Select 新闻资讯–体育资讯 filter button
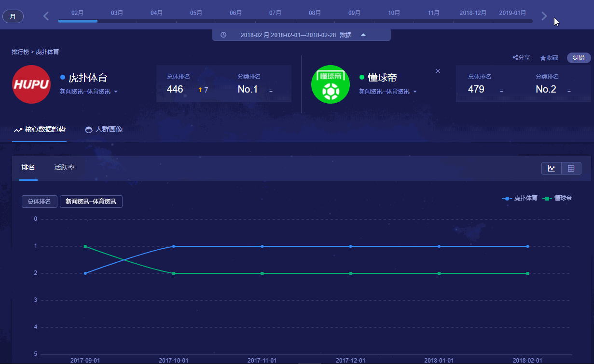The image size is (594, 364). pos(91,202)
